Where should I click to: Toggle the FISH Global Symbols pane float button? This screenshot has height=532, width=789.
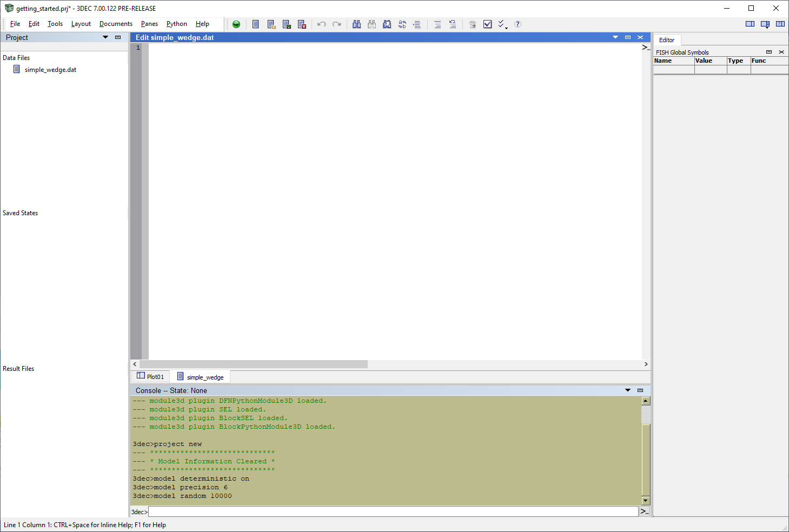point(768,52)
